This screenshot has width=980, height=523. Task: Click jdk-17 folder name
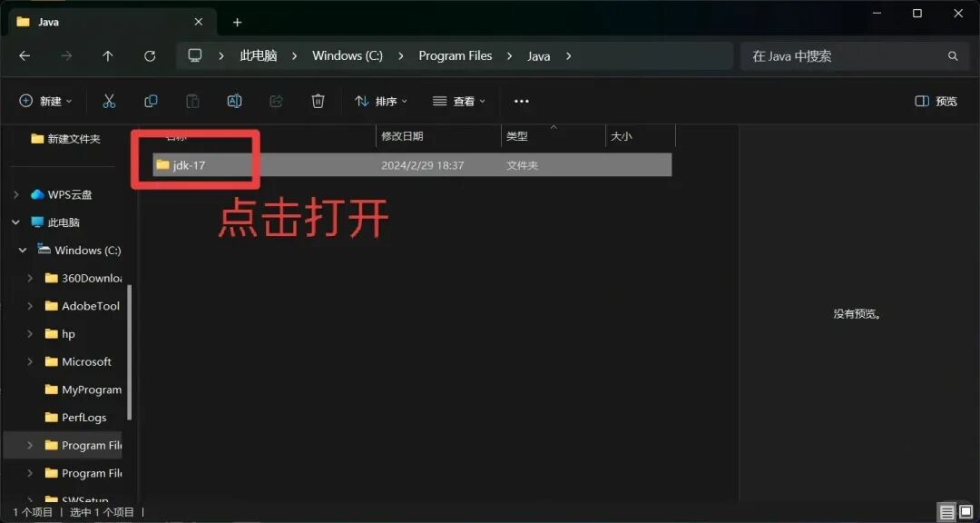(x=189, y=165)
